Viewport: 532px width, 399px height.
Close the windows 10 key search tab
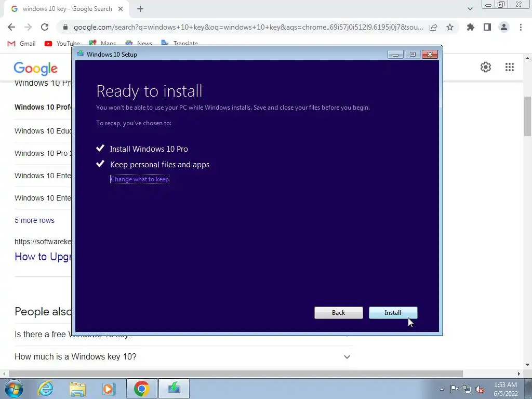(121, 9)
